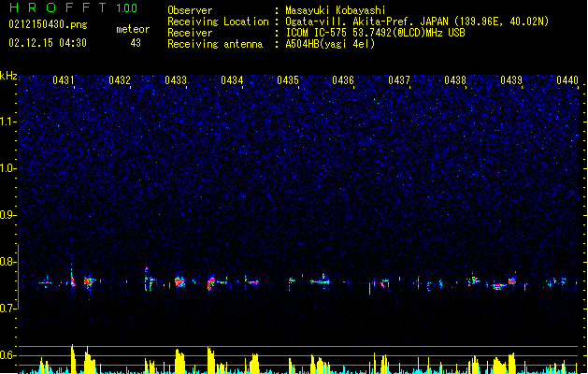Select the ICOM IC-575 receiver text
This screenshot has height=374, width=588.
coord(375,33)
